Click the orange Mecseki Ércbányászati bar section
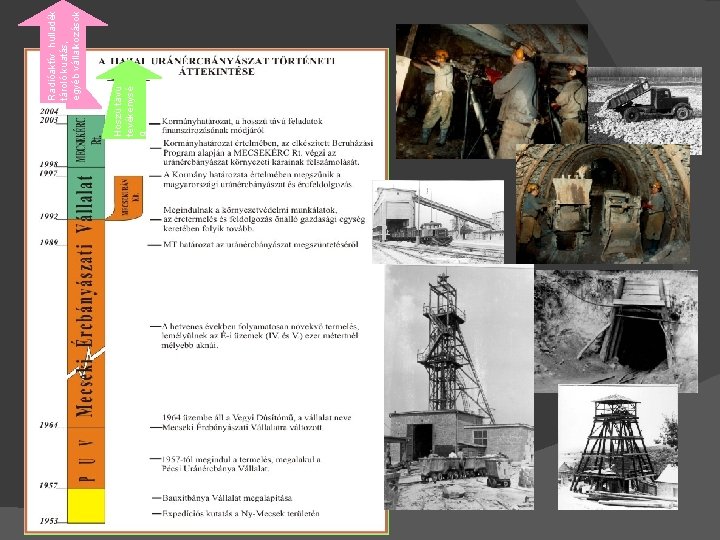720x540 pixels. (x=86, y=324)
